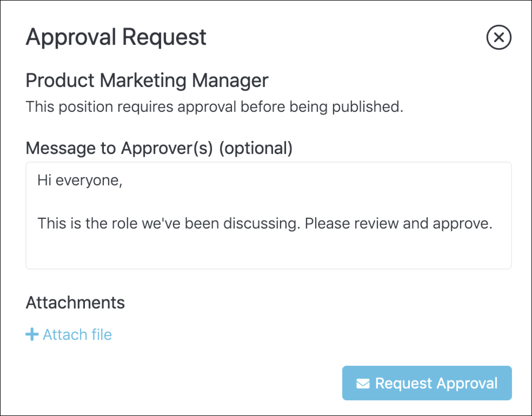The height and width of the screenshot is (416, 532).
Task: Close the Approval Request dialog
Action: pyautogui.click(x=499, y=37)
